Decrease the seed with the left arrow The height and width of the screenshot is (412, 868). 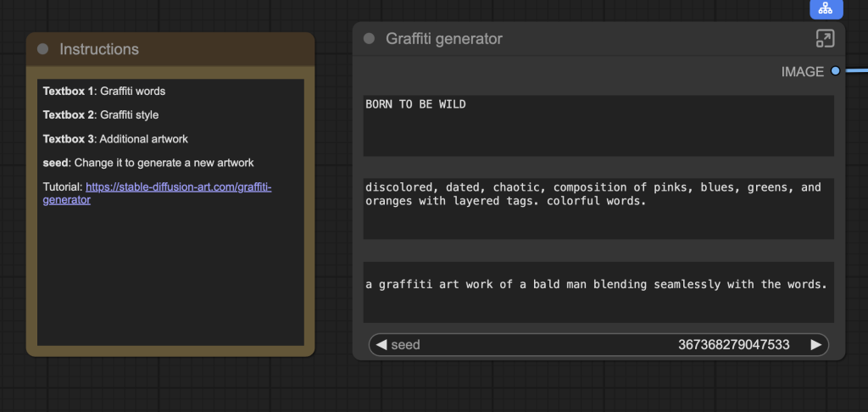pyautogui.click(x=381, y=345)
